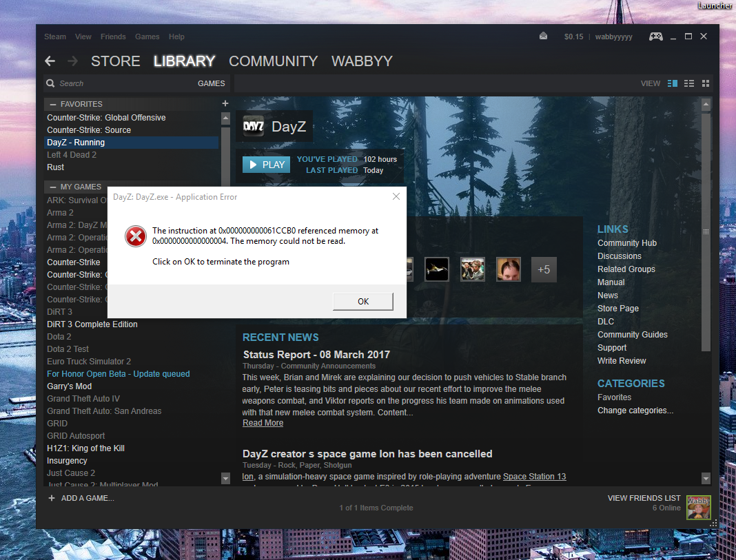Click Change categories link
The height and width of the screenshot is (560, 736).
point(635,411)
